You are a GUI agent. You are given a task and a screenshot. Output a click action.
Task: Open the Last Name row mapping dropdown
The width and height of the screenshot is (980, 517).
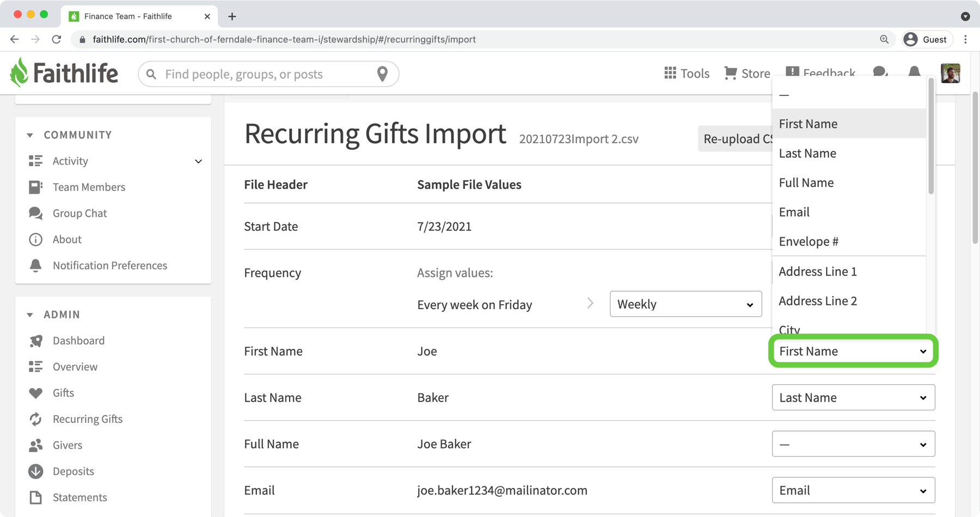853,397
